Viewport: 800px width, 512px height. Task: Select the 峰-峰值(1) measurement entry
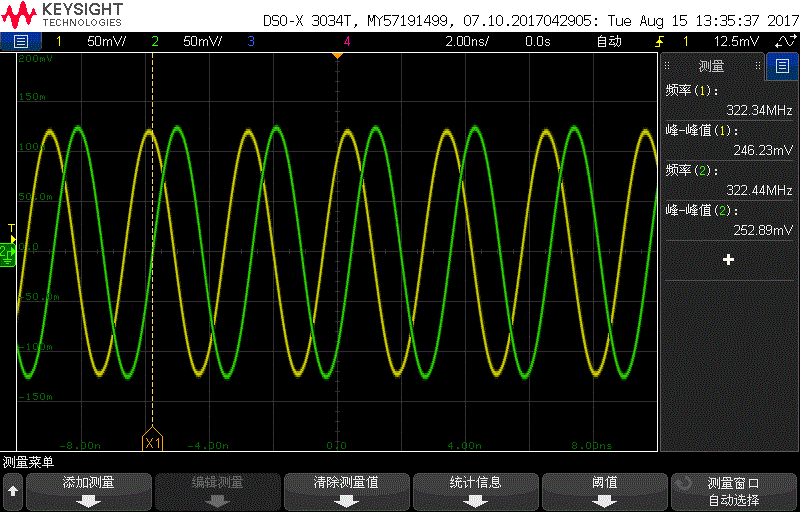click(729, 141)
